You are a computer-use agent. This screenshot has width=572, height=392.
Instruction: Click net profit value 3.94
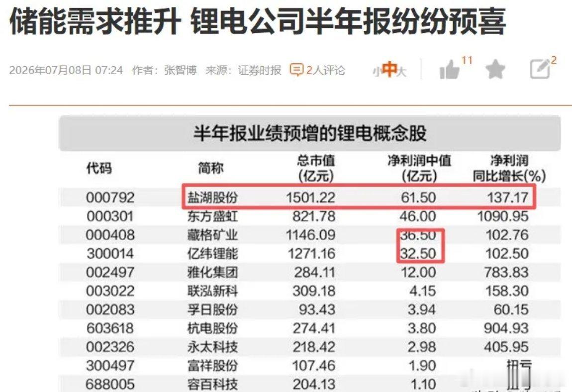click(x=422, y=310)
